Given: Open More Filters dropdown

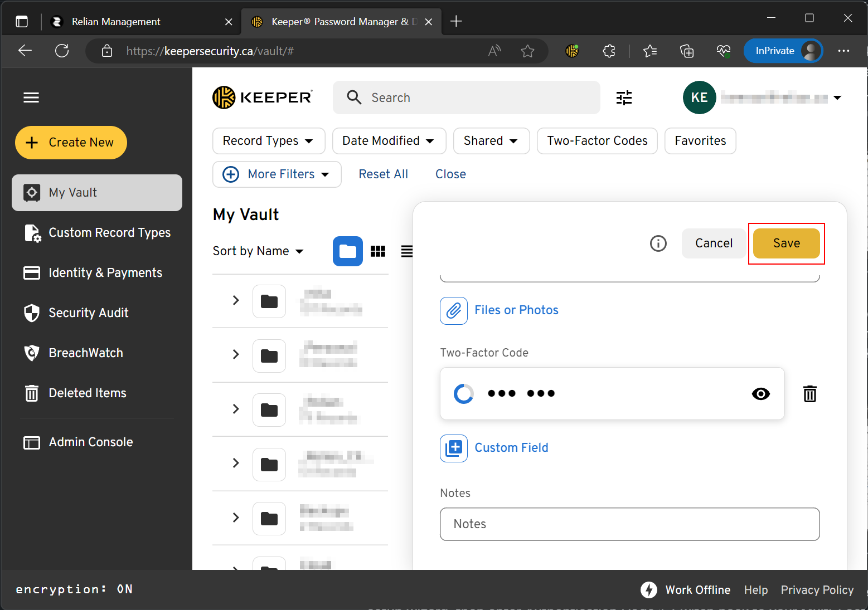Looking at the screenshot, I should tap(277, 174).
